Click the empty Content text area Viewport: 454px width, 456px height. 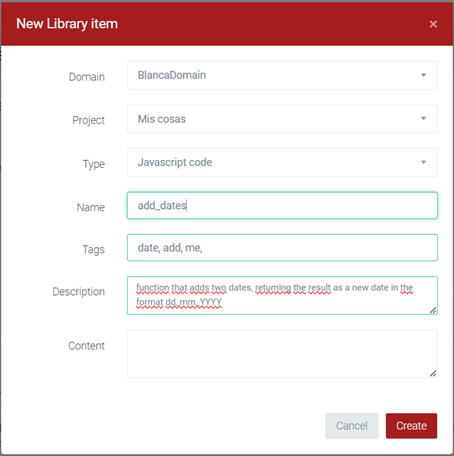[282, 354]
